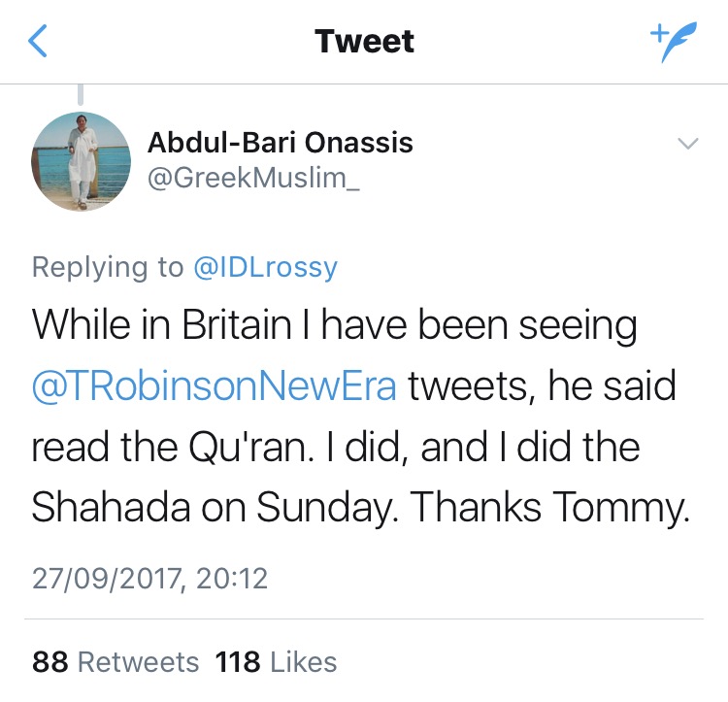The image size is (728, 702).
Task: Expand the tweet options chevron
Action: [688, 143]
